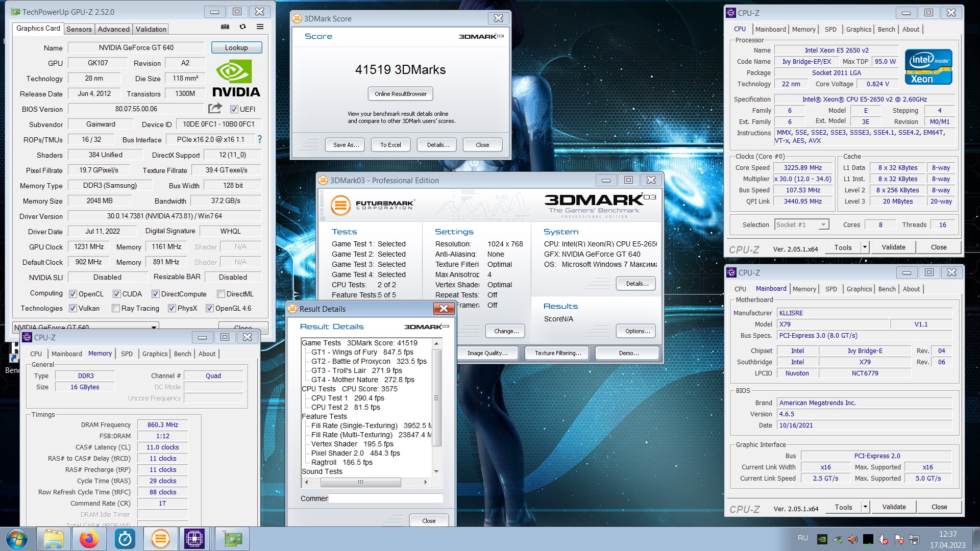
Task: Click the Texture Filtering button in 3DMark03
Action: click(x=558, y=353)
